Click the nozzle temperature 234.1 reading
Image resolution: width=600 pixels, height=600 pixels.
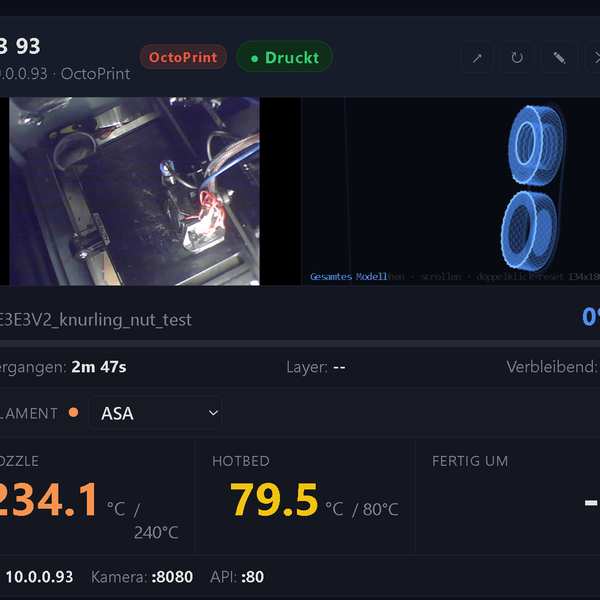[48, 499]
